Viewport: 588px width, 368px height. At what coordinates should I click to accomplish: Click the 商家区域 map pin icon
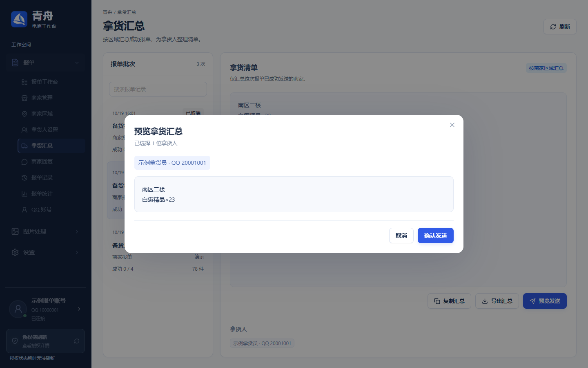coord(24,114)
